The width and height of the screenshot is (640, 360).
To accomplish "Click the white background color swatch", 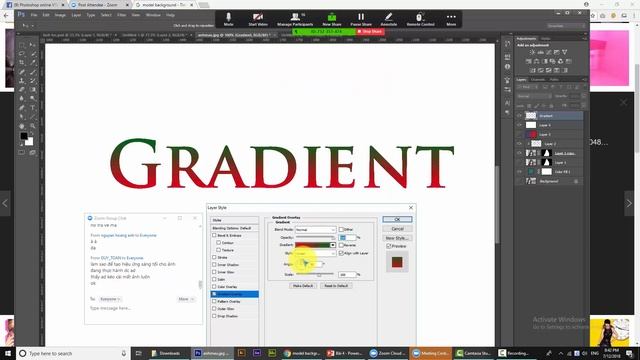I will click(x=30, y=142).
